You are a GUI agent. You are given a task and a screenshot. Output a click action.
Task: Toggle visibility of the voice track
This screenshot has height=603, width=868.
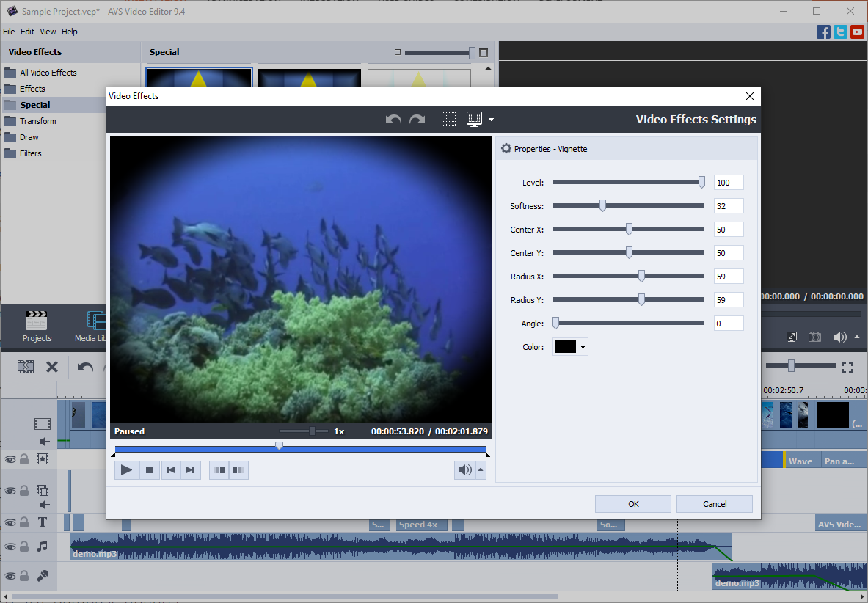pyautogui.click(x=10, y=575)
